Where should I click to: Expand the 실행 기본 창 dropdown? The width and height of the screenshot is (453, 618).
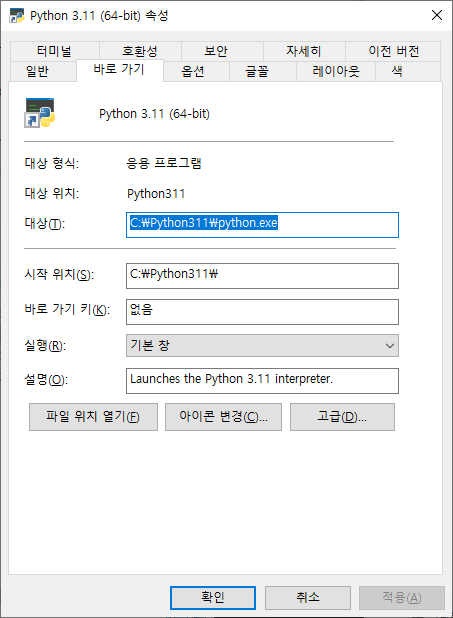coord(262,346)
